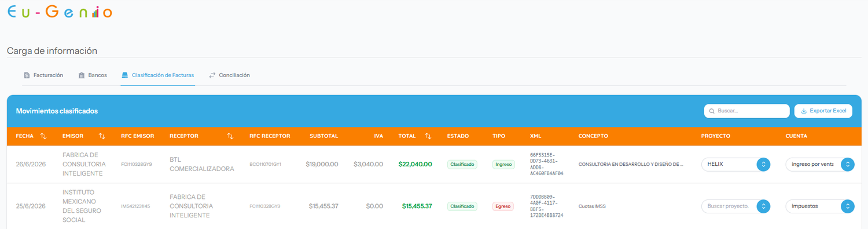Viewport: 868px width, 229px height.
Task: Expand project chevron in Cuotas IMSS row
Action: (x=763, y=206)
